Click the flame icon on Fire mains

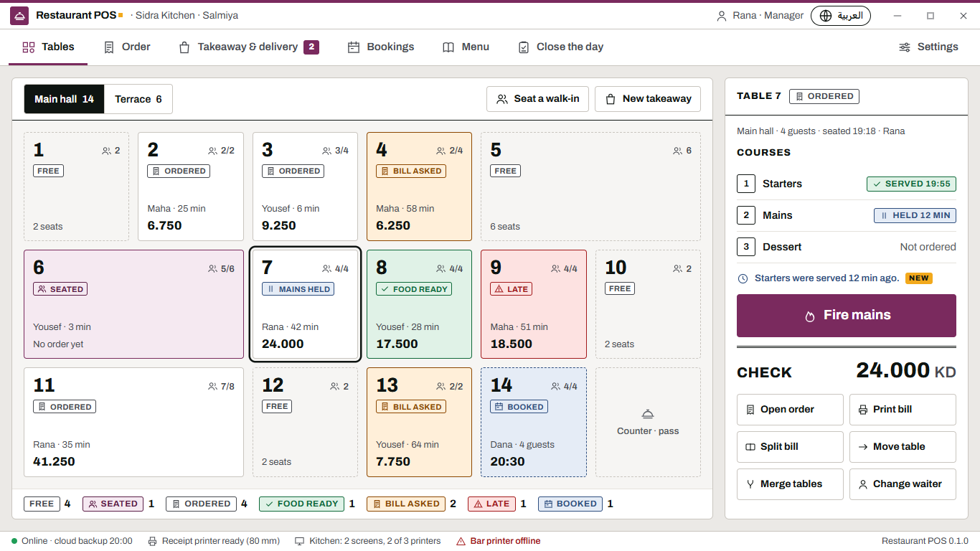pyautogui.click(x=810, y=316)
